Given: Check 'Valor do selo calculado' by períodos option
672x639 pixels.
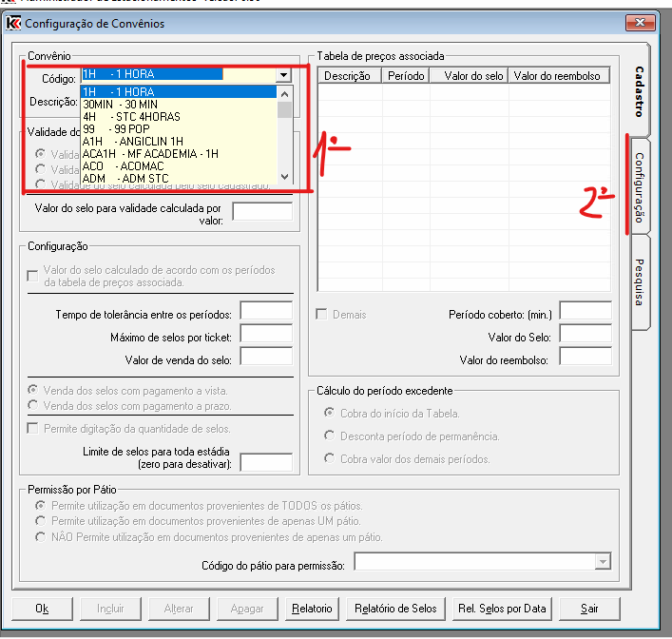Looking at the screenshot, I should [x=33, y=276].
